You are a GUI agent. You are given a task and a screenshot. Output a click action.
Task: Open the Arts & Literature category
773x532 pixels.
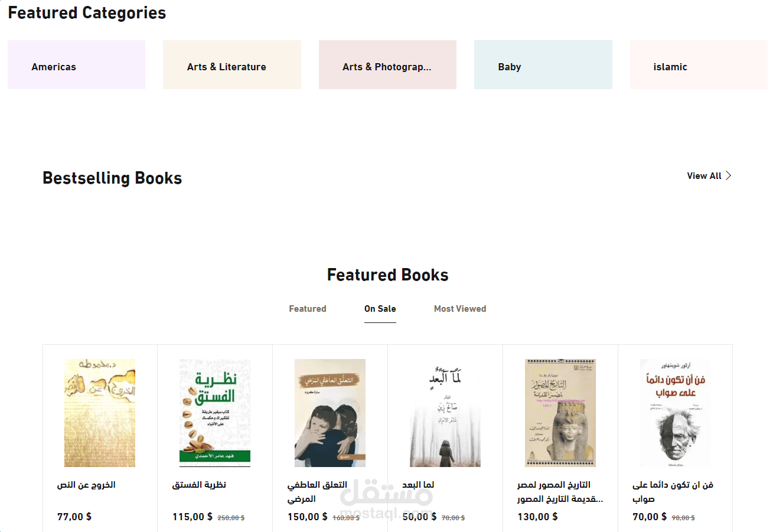coord(231,65)
